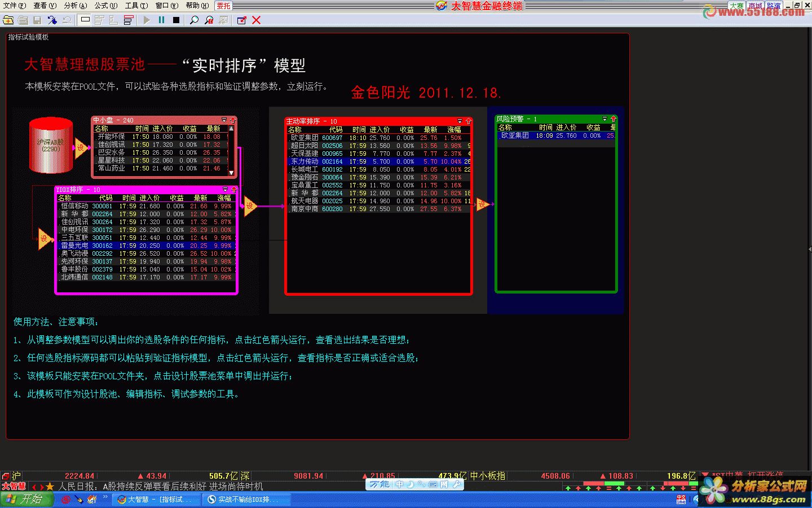This screenshot has height=508, width=812.
Task: Pause the running pool
Action: [x=162, y=20]
